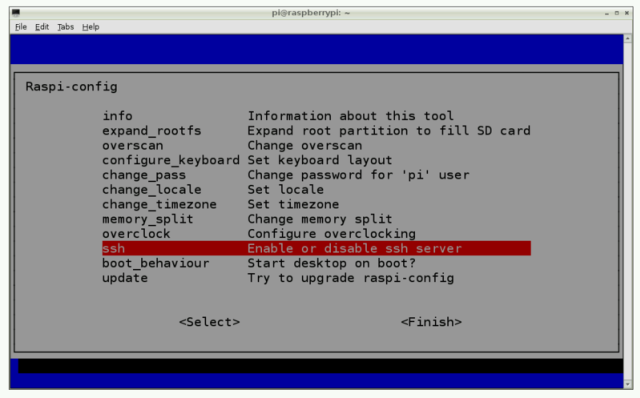Select the overscan entry
This screenshot has width=640, height=398.
click(x=316, y=145)
